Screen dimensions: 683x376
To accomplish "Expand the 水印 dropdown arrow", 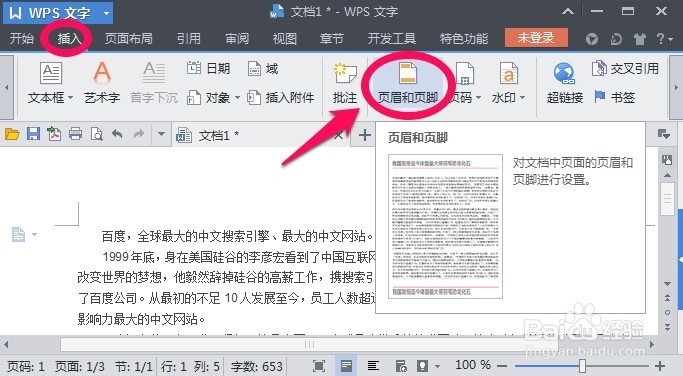I will 522,98.
